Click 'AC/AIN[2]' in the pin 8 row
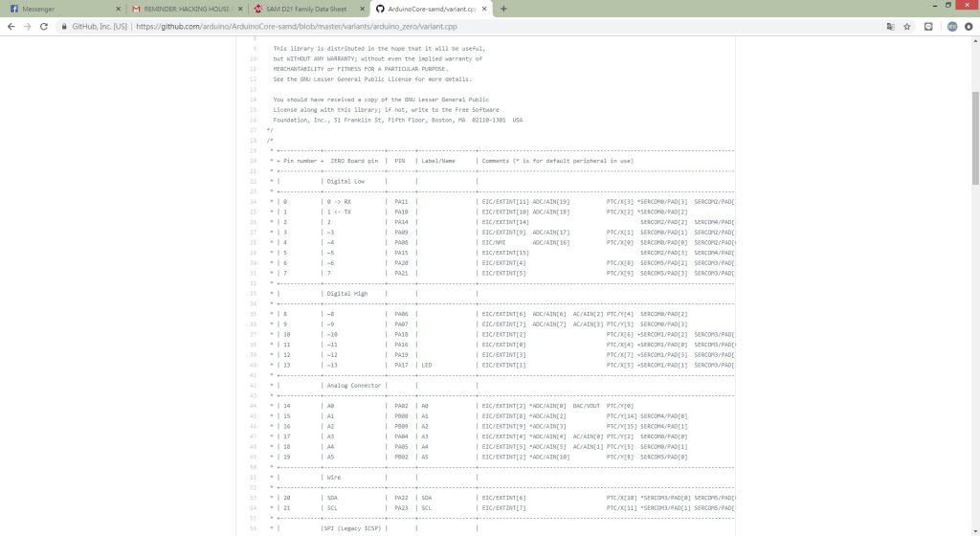Screen dimensions: 980x536 click(589, 314)
